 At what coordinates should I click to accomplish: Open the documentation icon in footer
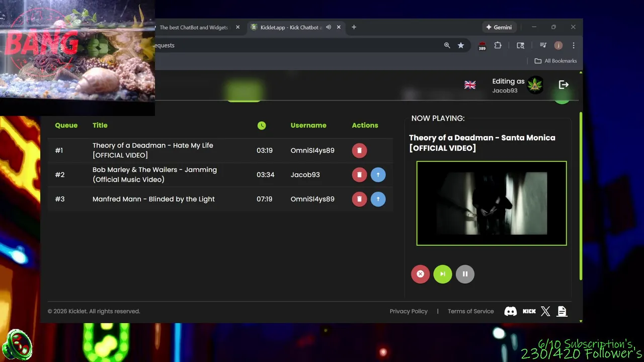tap(562, 311)
